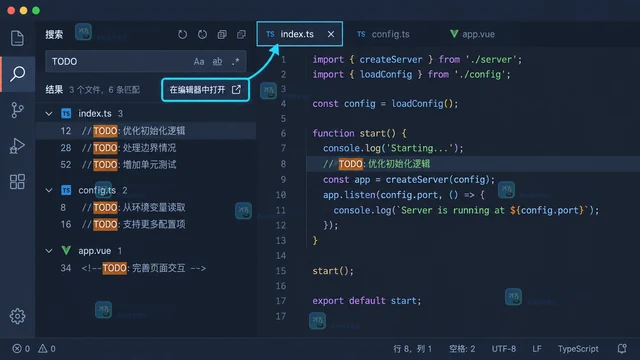Toggle match whole word ab option
This screenshot has height=360, width=640.
click(x=218, y=62)
